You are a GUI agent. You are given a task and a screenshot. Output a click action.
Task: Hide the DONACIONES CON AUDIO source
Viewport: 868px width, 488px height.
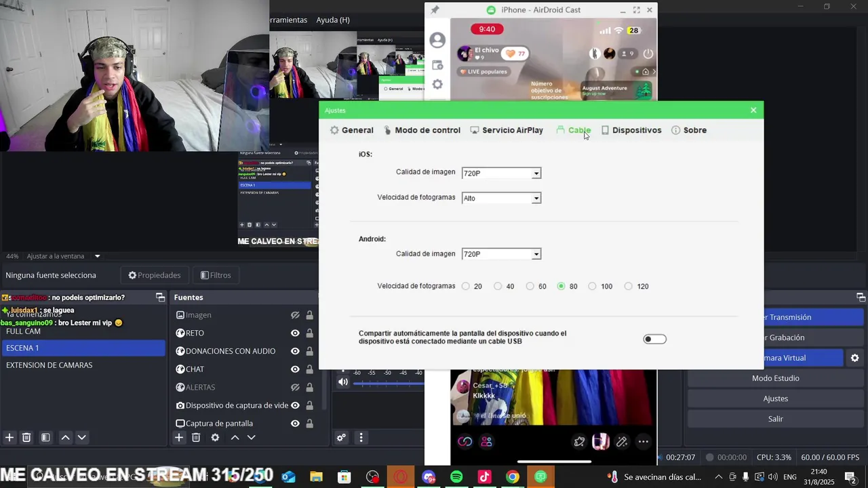point(295,351)
